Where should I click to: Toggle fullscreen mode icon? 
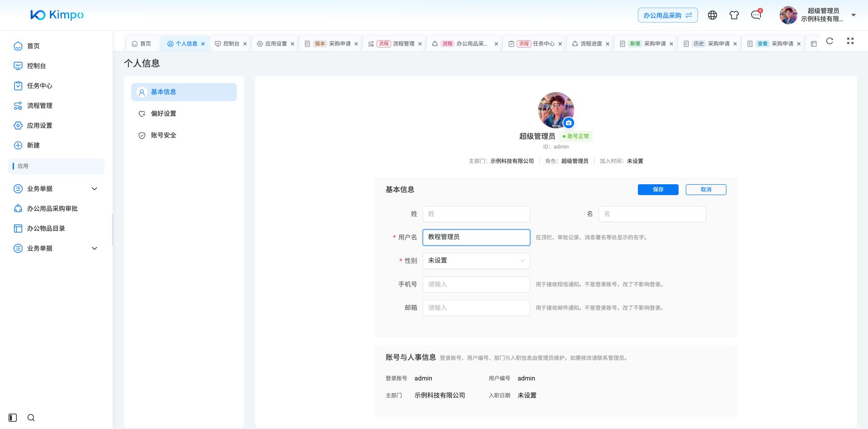click(x=850, y=41)
